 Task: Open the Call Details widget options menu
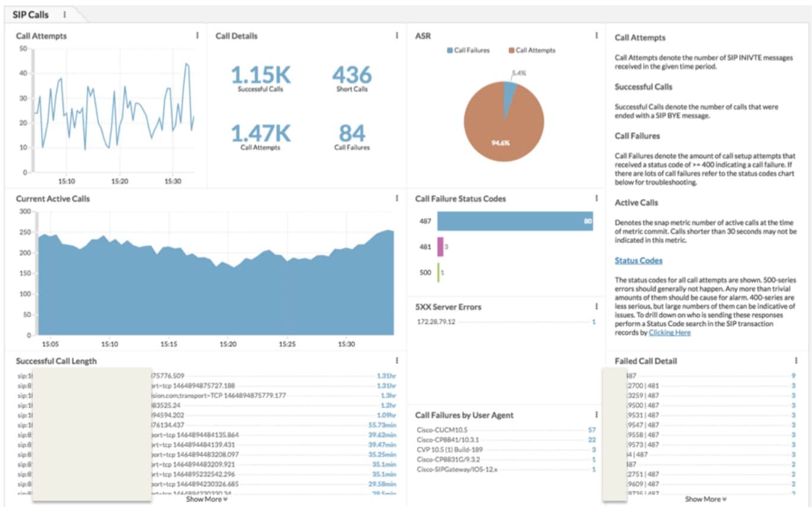pos(397,36)
